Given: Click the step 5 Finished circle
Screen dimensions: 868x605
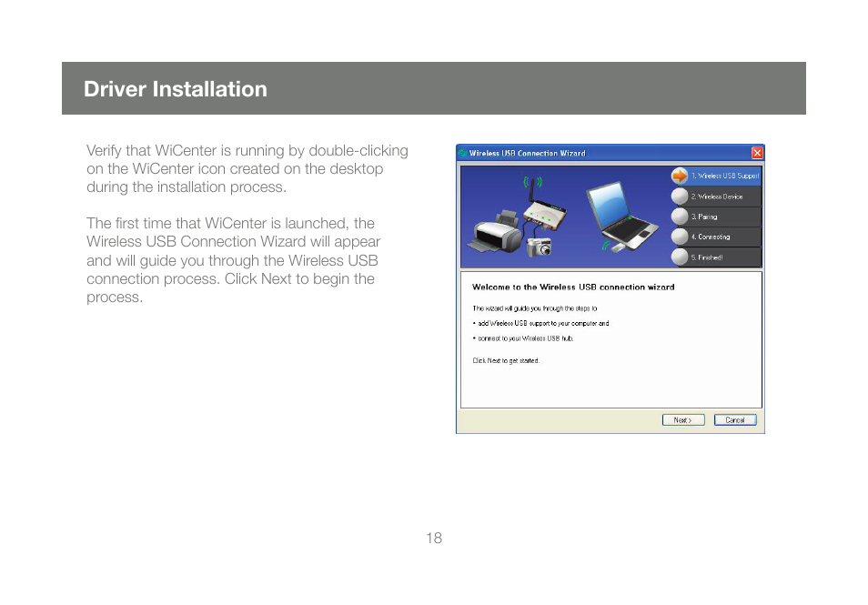Looking at the screenshot, I should [x=680, y=257].
